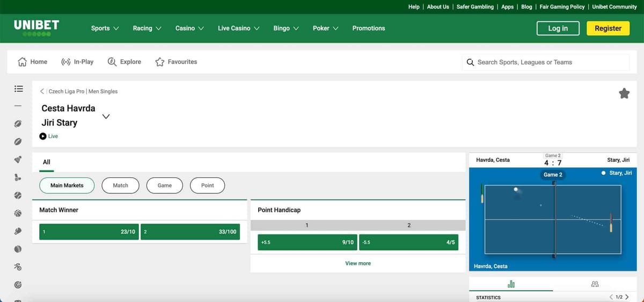Open the Casino dropdown menu
Image resolution: width=644 pixels, height=302 pixels.
coord(189,28)
